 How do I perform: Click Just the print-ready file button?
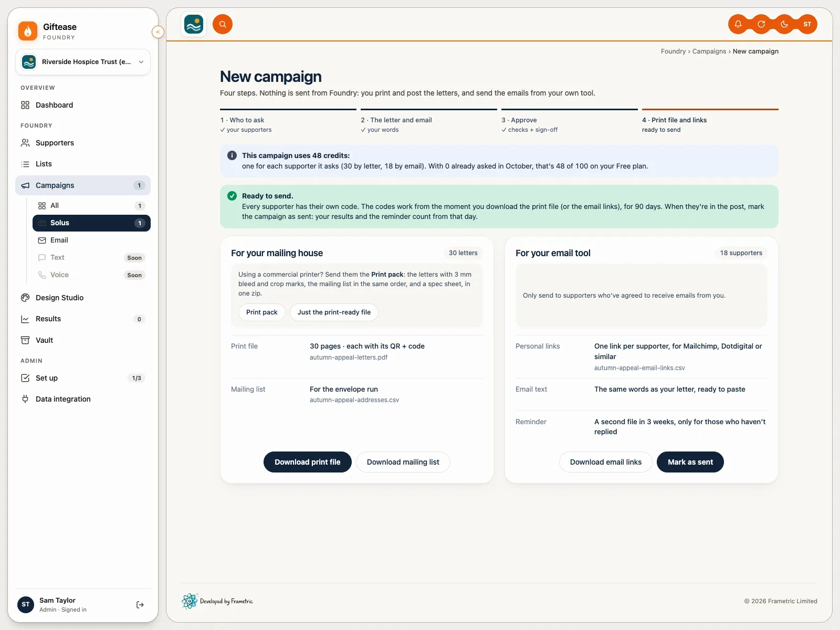pyautogui.click(x=334, y=312)
